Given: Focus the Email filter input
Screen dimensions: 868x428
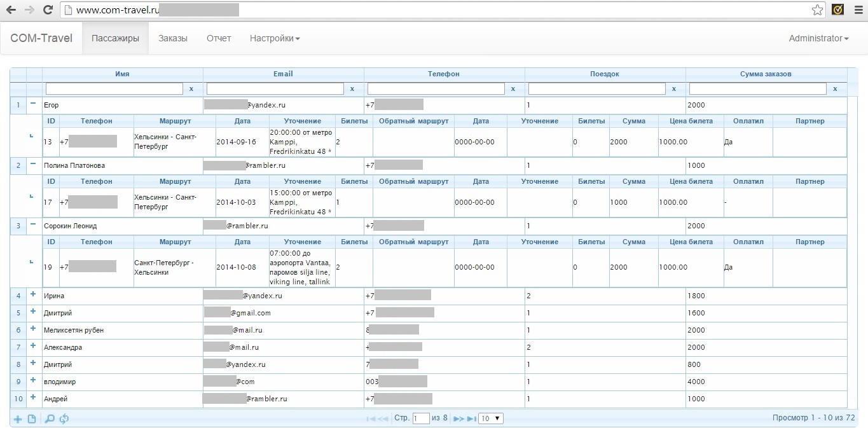Looking at the screenshot, I should [x=275, y=89].
